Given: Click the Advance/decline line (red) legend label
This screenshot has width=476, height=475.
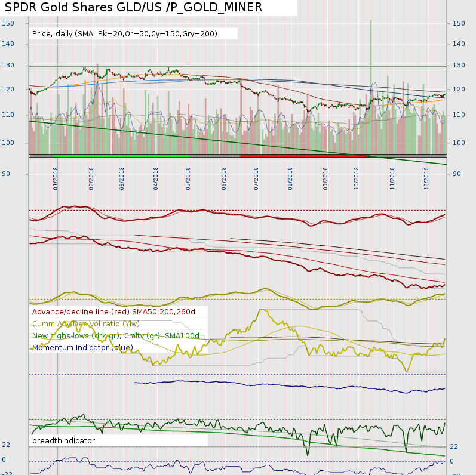Looking at the screenshot, I should pyautogui.click(x=113, y=312).
